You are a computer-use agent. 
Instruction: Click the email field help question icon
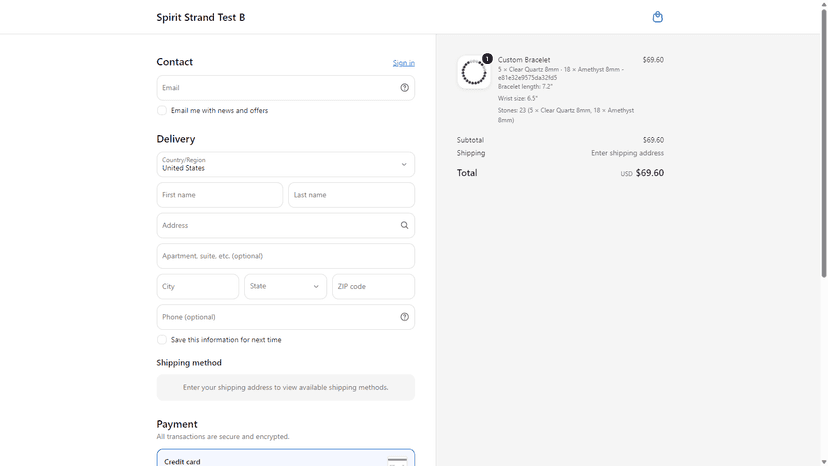(x=404, y=88)
